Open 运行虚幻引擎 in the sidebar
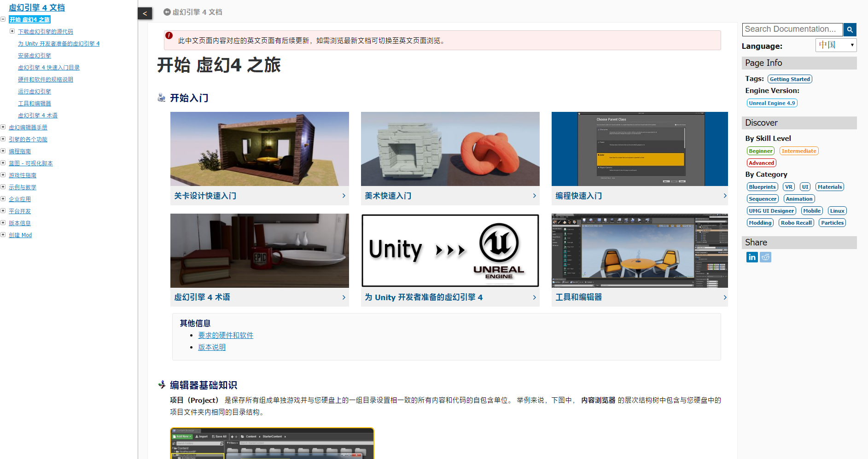The image size is (868, 459). tap(35, 92)
